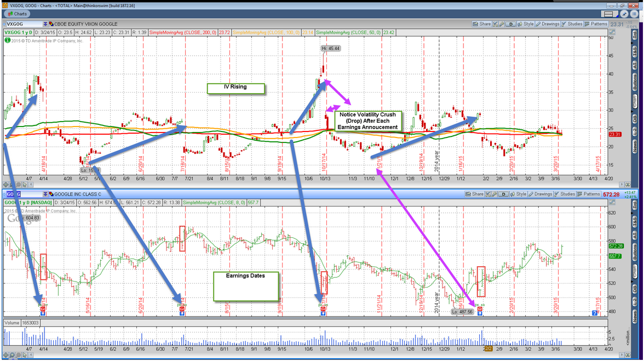Click Share in the VXGOG chart toolbar
644x361 pixels.
point(482,24)
